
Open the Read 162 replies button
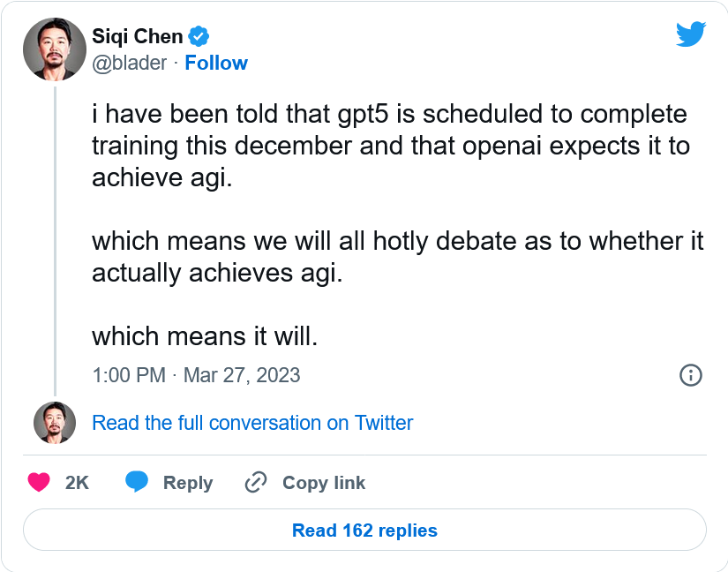(364, 531)
